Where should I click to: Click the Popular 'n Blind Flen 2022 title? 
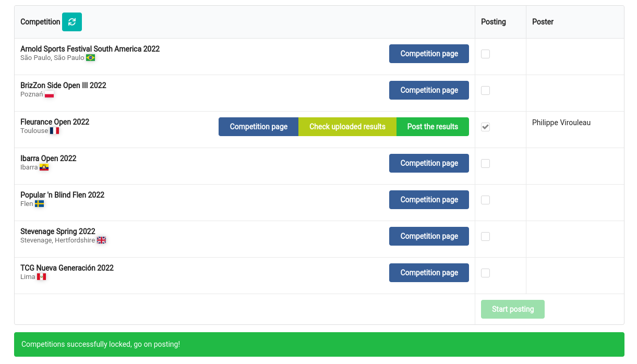[62, 195]
